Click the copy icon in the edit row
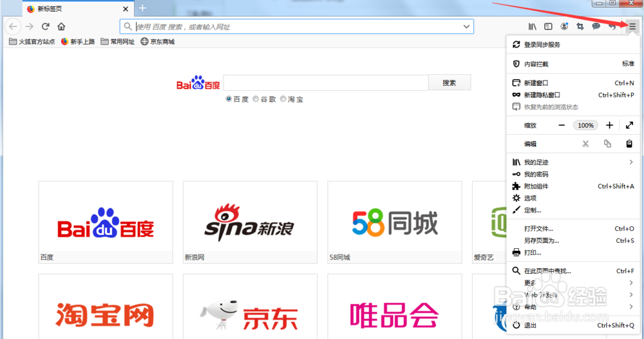Image resolution: width=644 pixels, height=339 pixels. (607, 144)
